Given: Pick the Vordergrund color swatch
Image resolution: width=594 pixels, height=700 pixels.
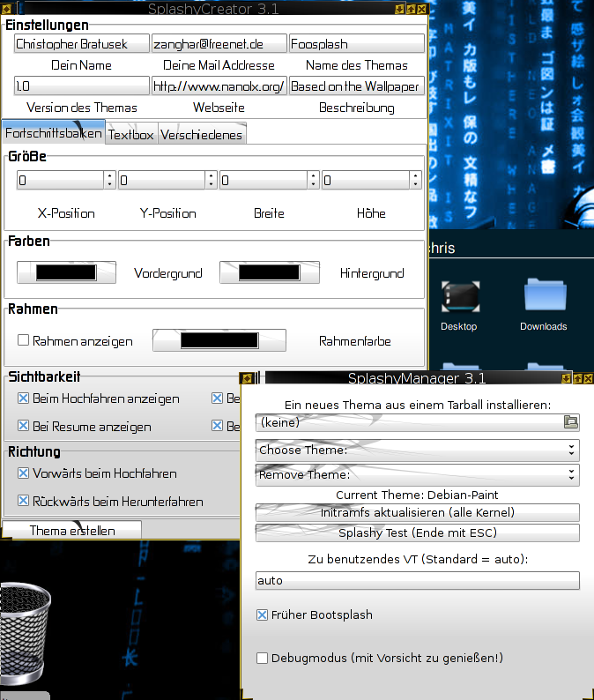Looking at the screenshot, I should pyautogui.click(x=66, y=272).
